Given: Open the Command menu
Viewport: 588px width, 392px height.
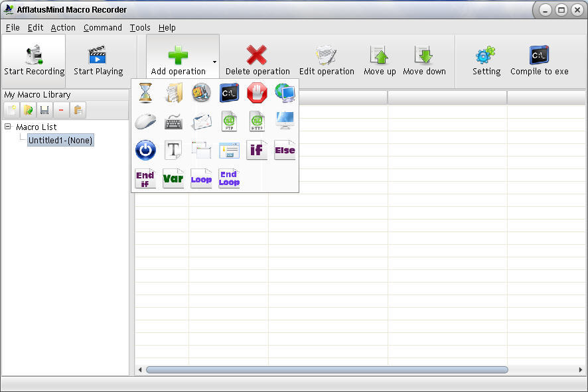Looking at the screenshot, I should [x=102, y=27].
